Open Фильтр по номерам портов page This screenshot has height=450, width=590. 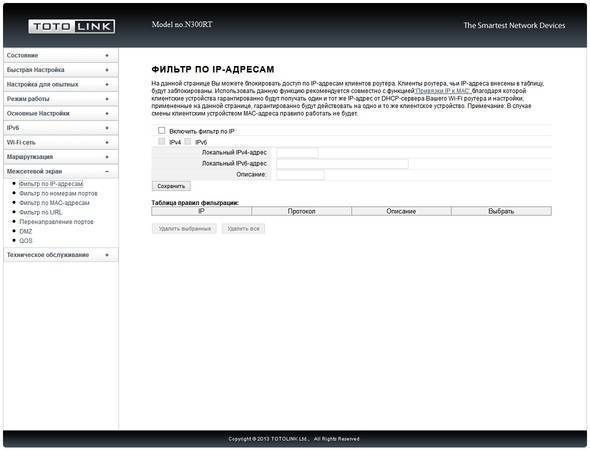coord(58,193)
